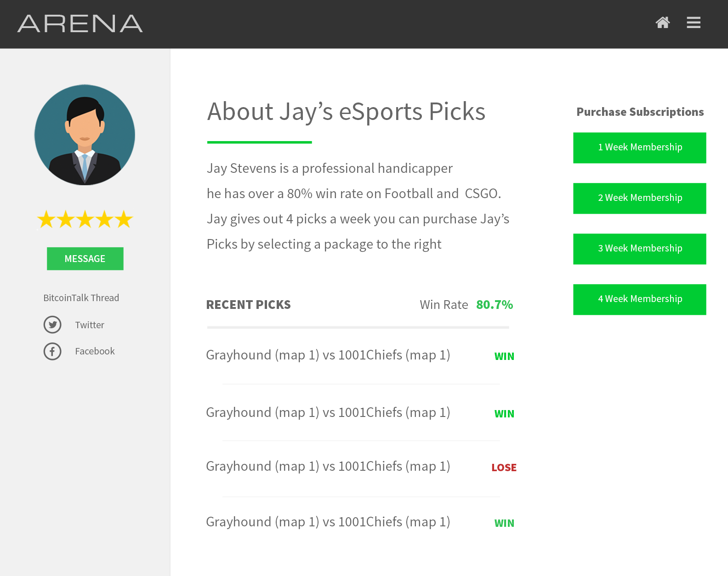This screenshot has width=728, height=576.
Task: Click the pick marked LOSE
Action: 328,467
